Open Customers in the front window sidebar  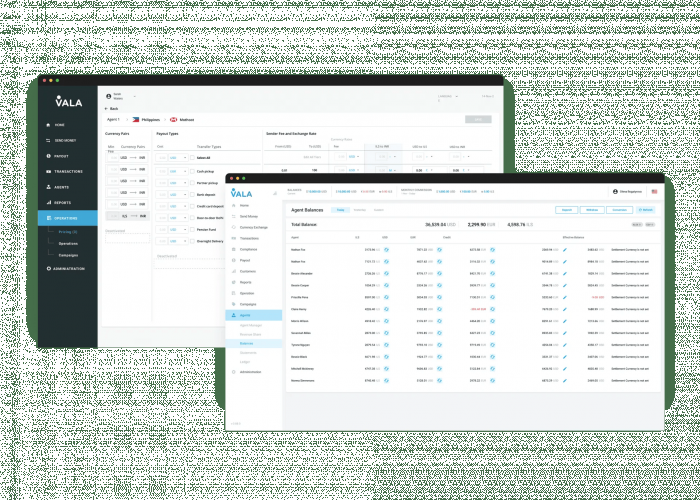[244, 271]
